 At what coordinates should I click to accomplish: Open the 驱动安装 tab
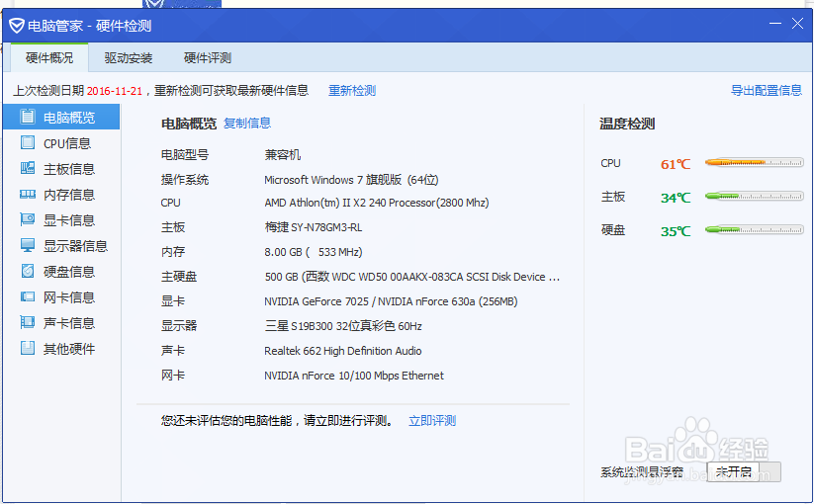point(129,57)
